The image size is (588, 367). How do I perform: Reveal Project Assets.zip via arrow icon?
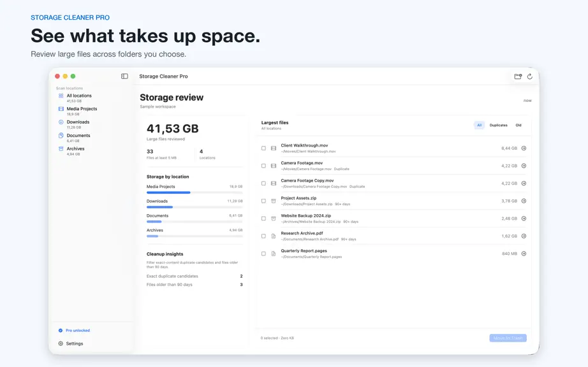524,201
